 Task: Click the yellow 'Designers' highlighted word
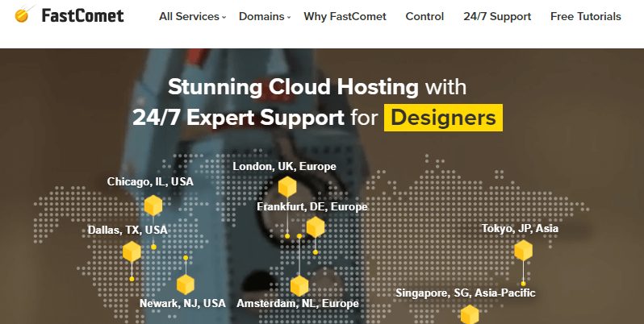[443, 118]
